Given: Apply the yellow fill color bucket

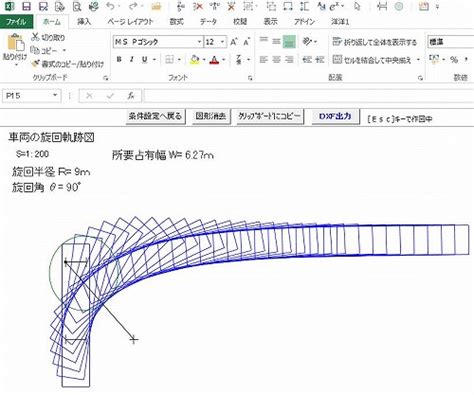Looking at the screenshot, I should [195, 59].
